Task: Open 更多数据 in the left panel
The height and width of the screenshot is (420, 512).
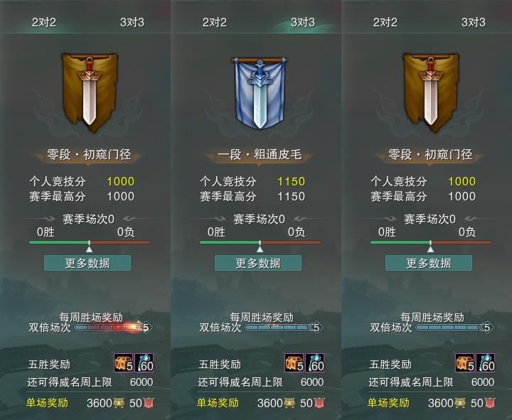Action: point(87,263)
